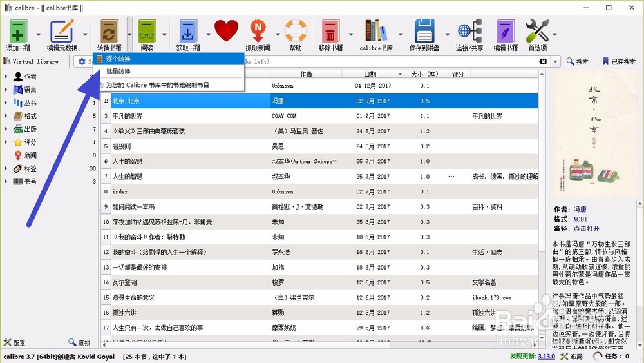Expand the Tags tree category
This screenshot has width=644, height=363.
pos(6,168)
